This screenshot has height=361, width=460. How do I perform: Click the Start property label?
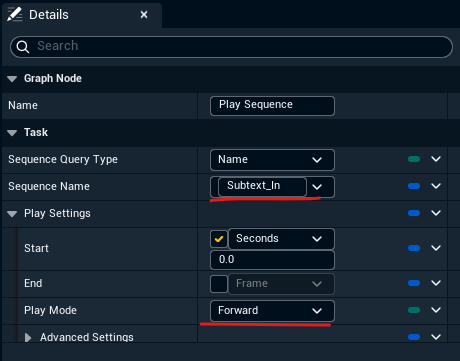[x=36, y=248]
